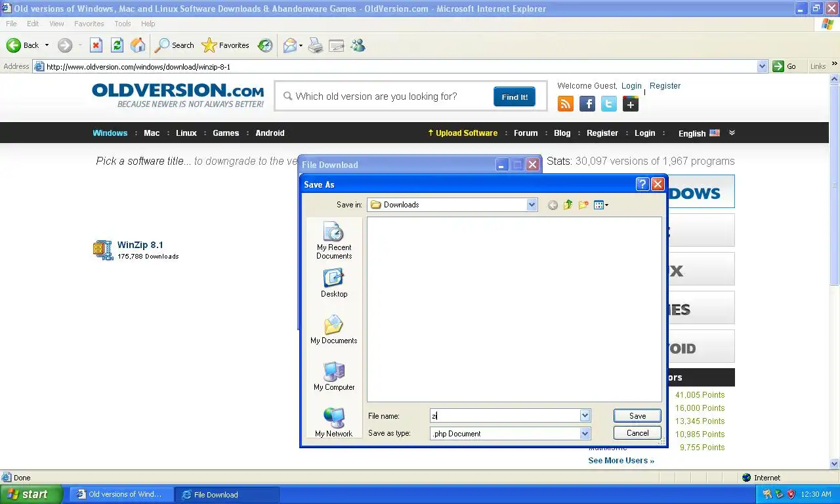
Task: Click the Twitter bird icon
Action: 609,104
